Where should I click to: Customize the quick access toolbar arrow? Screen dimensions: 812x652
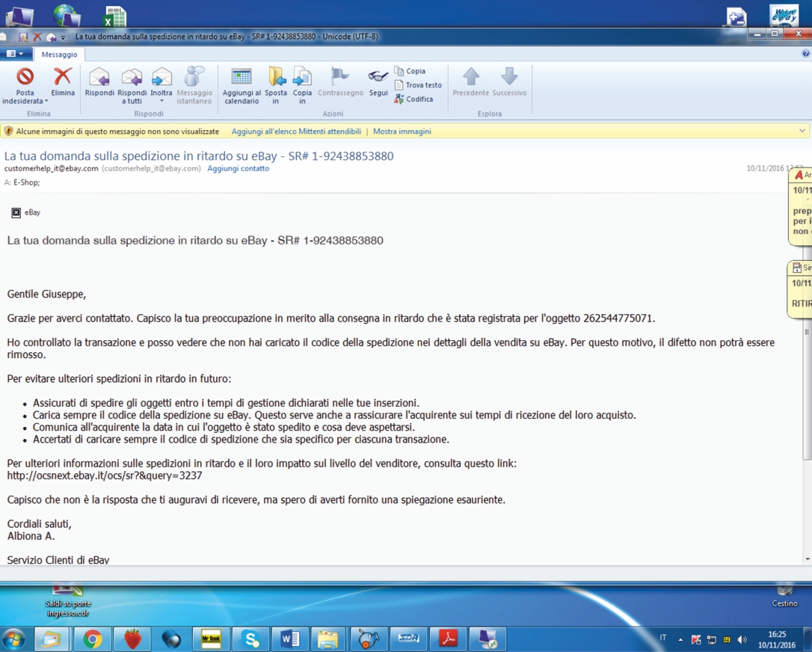[63, 37]
